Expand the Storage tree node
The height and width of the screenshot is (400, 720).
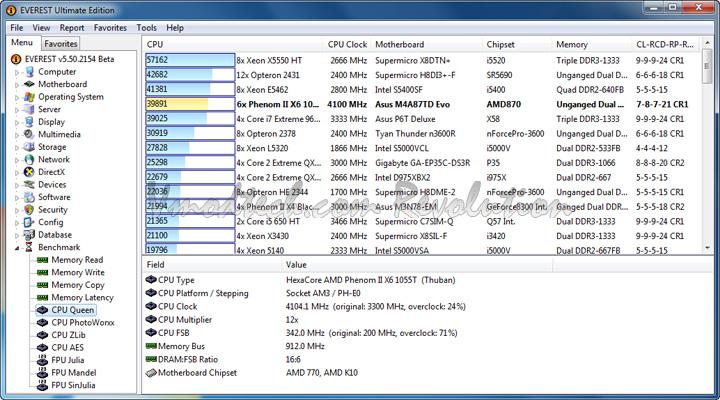(17, 148)
